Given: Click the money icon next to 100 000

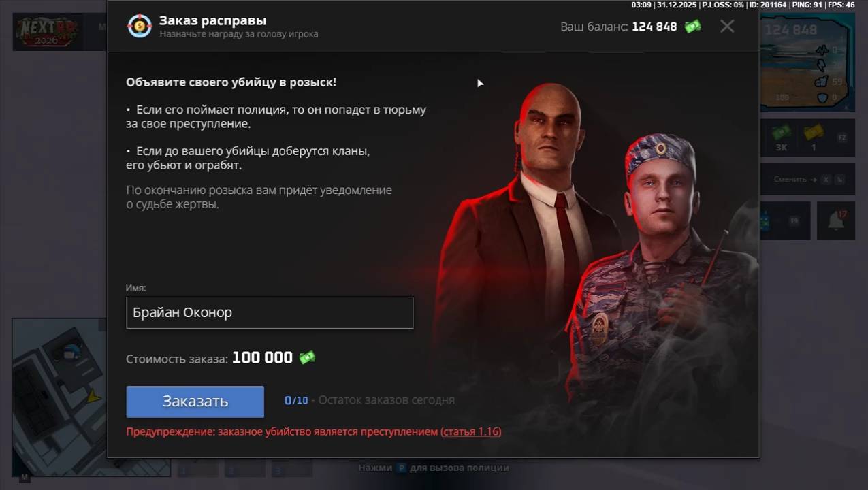Looking at the screenshot, I should point(307,357).
